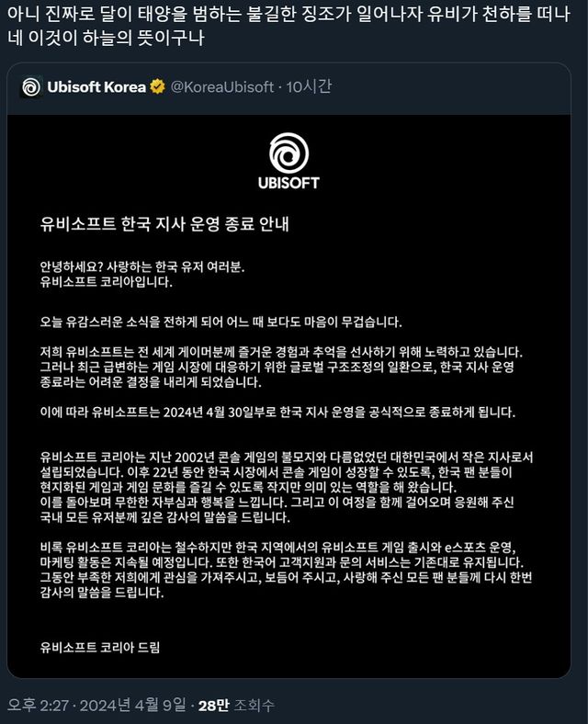Click the sentence mentioning 2024년 4월 30일부로

tap(277, 412)
